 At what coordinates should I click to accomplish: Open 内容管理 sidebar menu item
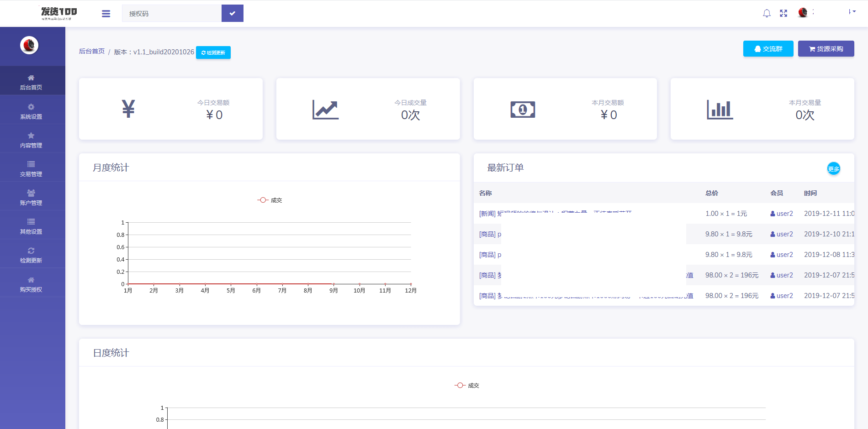point(31,140)
